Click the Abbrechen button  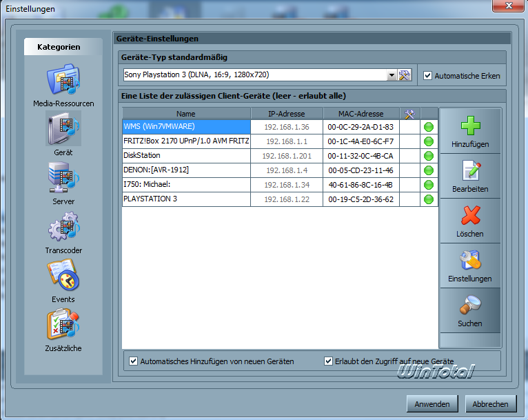(x=490, y=404)
